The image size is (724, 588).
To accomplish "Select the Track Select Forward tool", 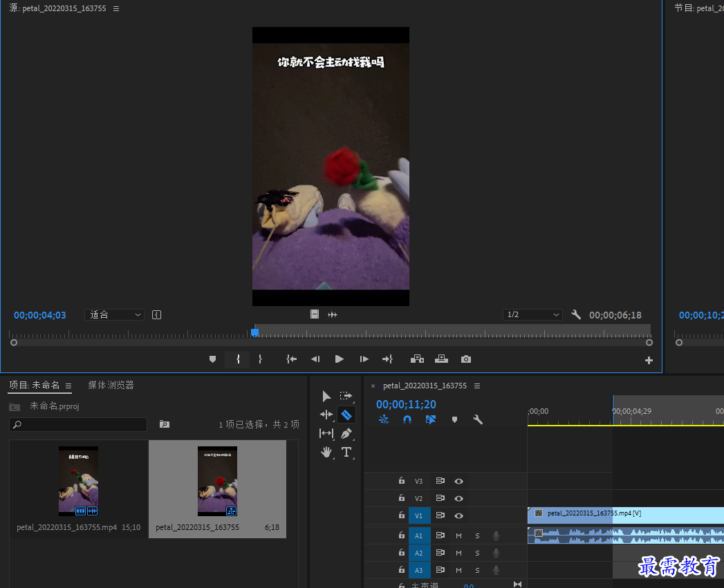I will (346, 396).
